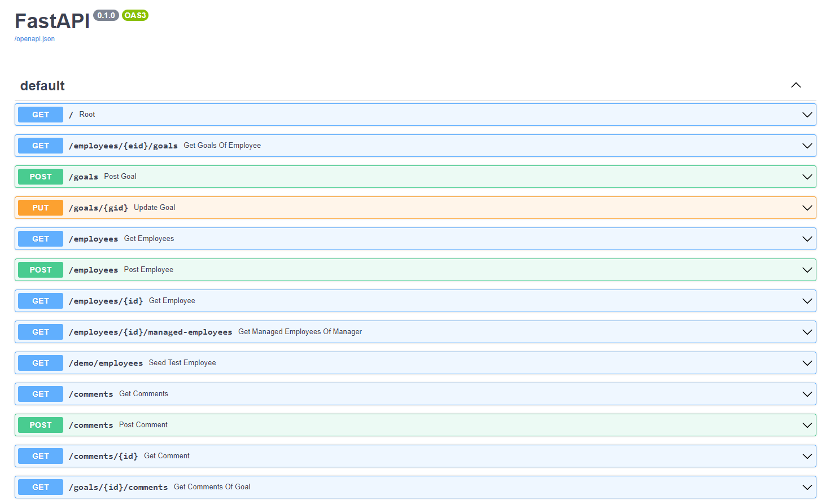Open the /comments/{id} path
826x504 pixels.
[103, 456]
